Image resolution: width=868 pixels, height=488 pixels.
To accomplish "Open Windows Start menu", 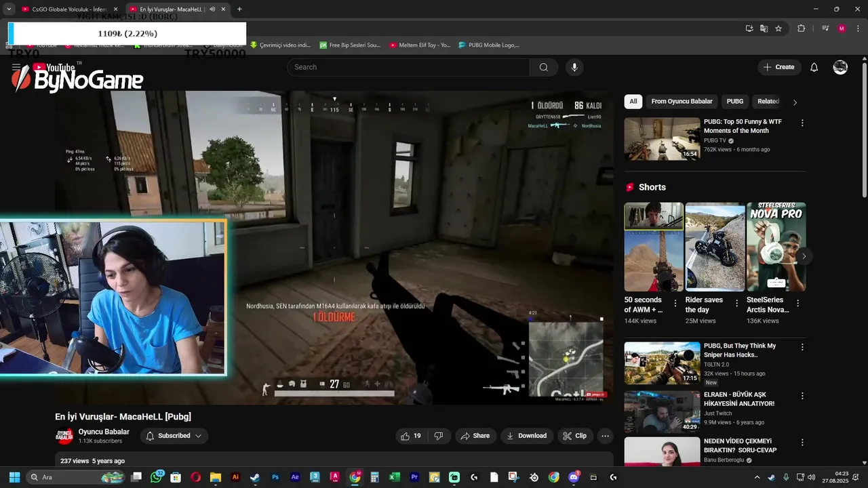I will pos(14,477).
